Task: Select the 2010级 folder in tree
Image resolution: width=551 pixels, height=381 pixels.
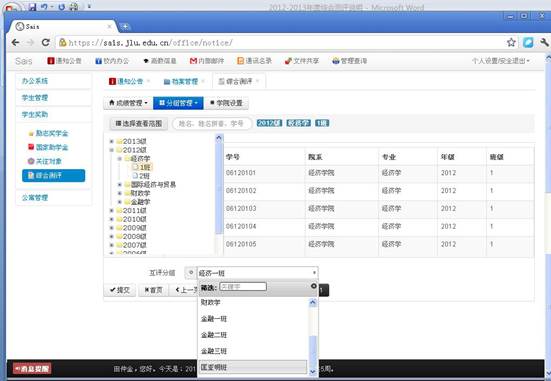Action: 131,219
